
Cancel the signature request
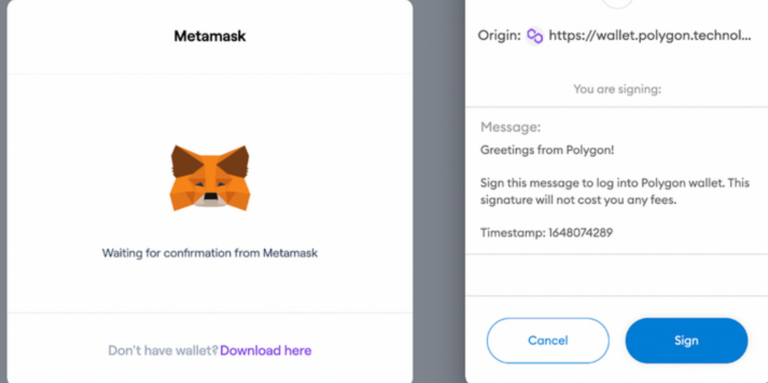pos(548,340)
